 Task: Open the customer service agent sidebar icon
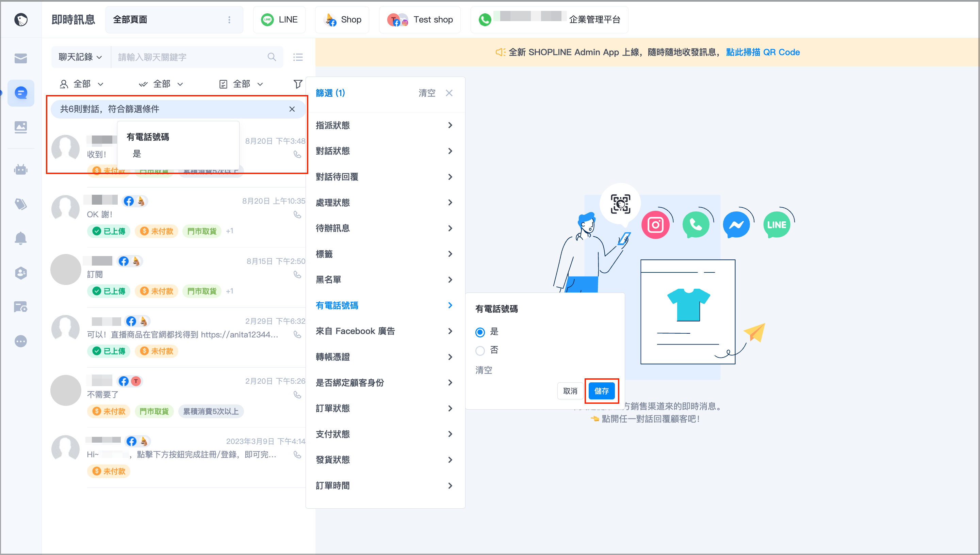pos(20,272)
